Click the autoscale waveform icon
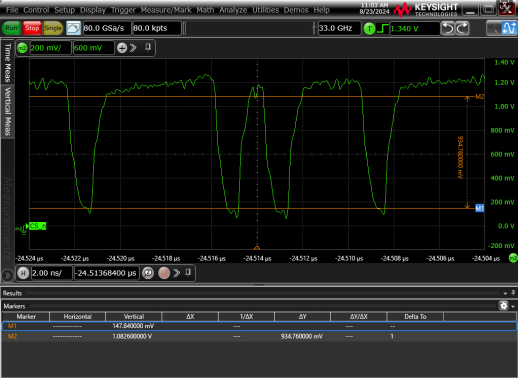 [x=73, y=28]
